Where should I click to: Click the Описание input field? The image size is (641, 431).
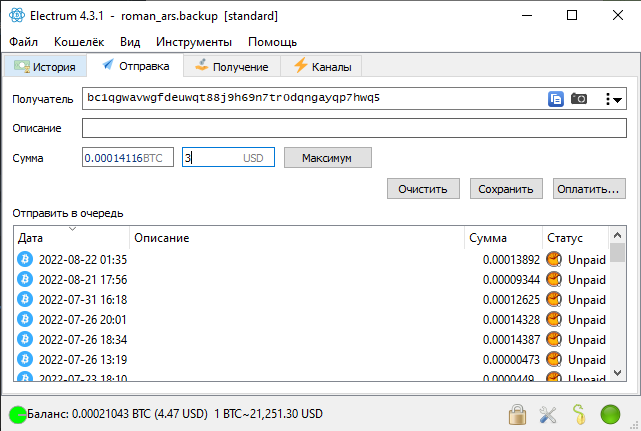click(x=353, y=128)
